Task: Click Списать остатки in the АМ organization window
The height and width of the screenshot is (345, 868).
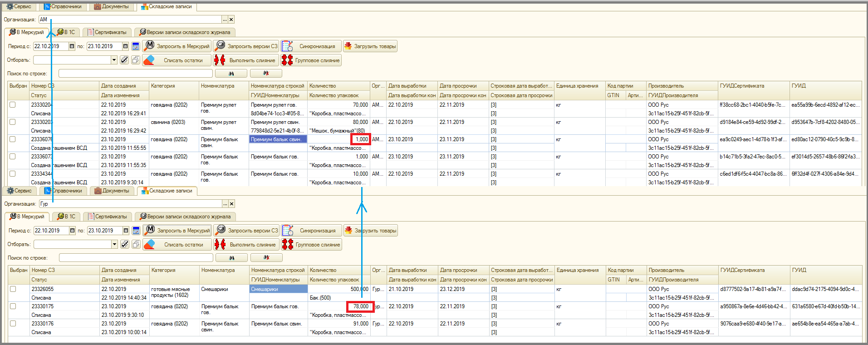Action: click(177, 60)
